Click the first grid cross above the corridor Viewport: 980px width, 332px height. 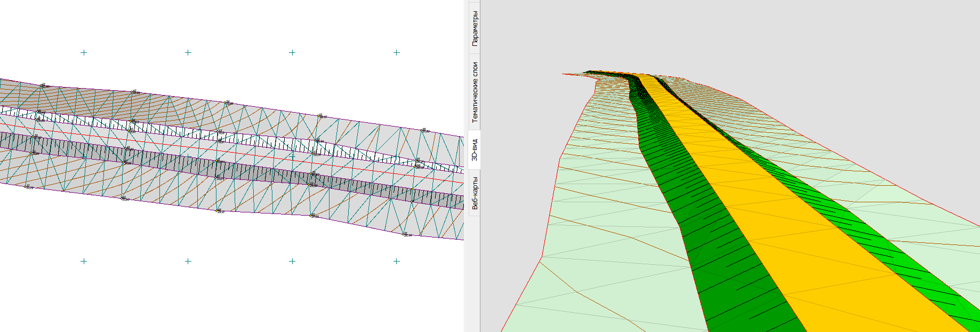84,52
